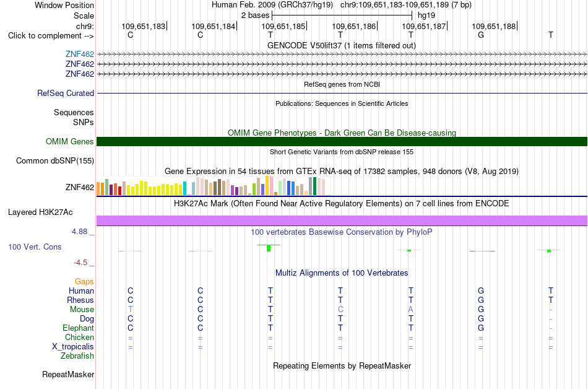Screen dimensions: 588x389
Task: Click '100 vertebrates Basewise Conservation by PhyloP' title
Action: click(x=342, y=232)
